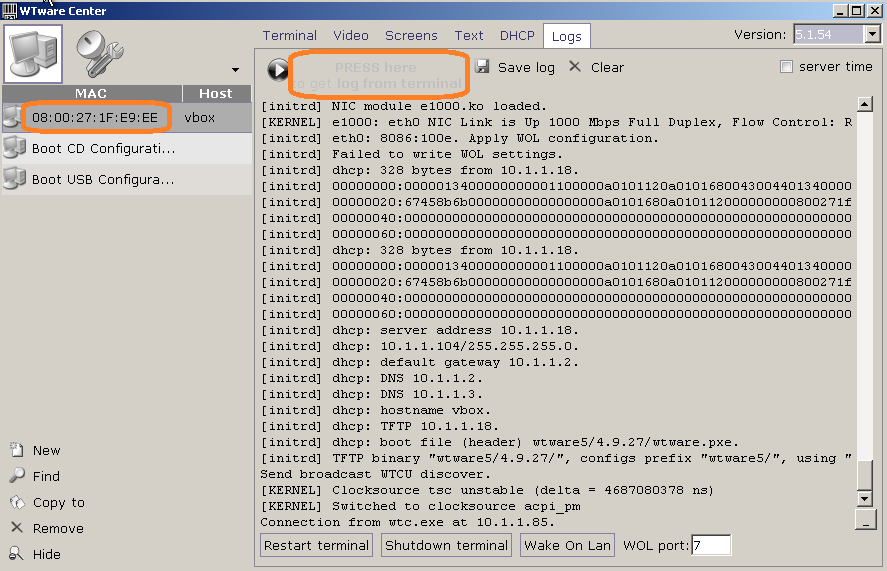Viewport: 887px width, 571px height.
Task: Select Boot USB Configuration row
Action: pyautogui.click(x=127, y=179)
